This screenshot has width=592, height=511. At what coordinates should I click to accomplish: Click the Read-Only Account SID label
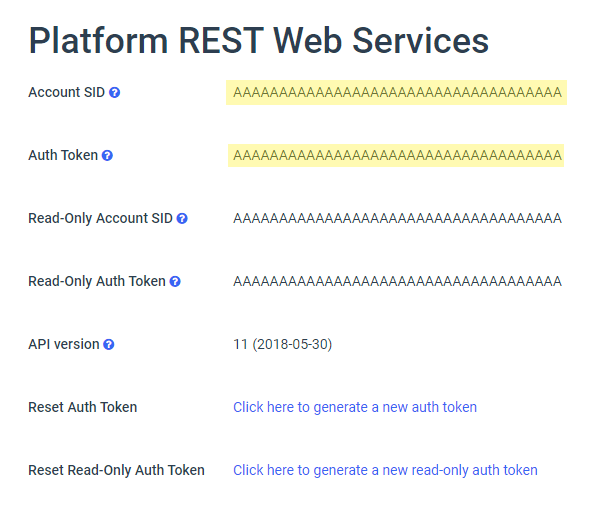(100, 218)
